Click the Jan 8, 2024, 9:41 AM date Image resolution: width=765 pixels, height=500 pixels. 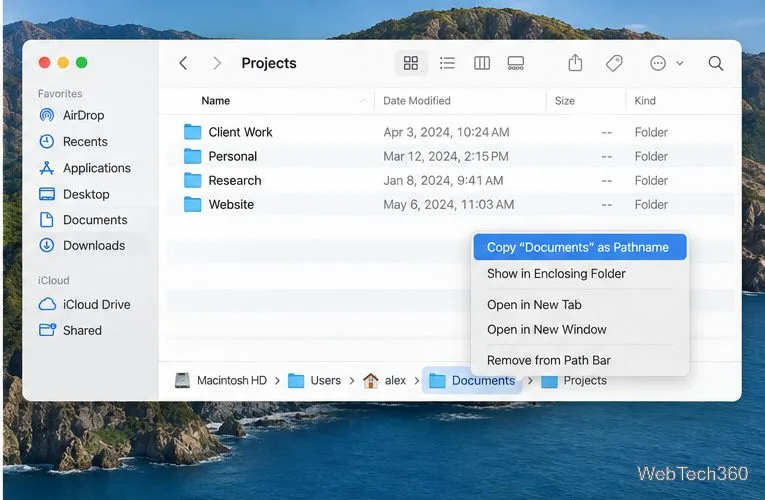point(443,180)
